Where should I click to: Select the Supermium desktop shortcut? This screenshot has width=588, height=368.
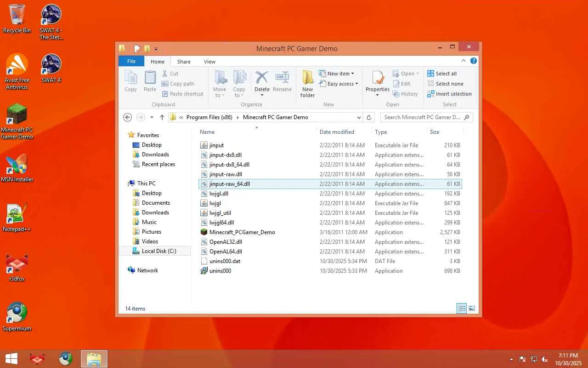coord(17,316)
